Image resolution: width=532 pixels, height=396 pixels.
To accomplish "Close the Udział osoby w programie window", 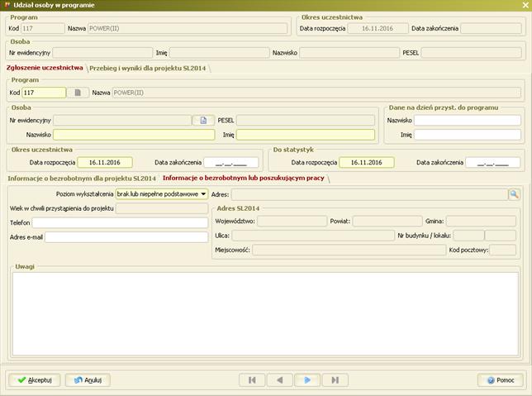I will 525,5.
